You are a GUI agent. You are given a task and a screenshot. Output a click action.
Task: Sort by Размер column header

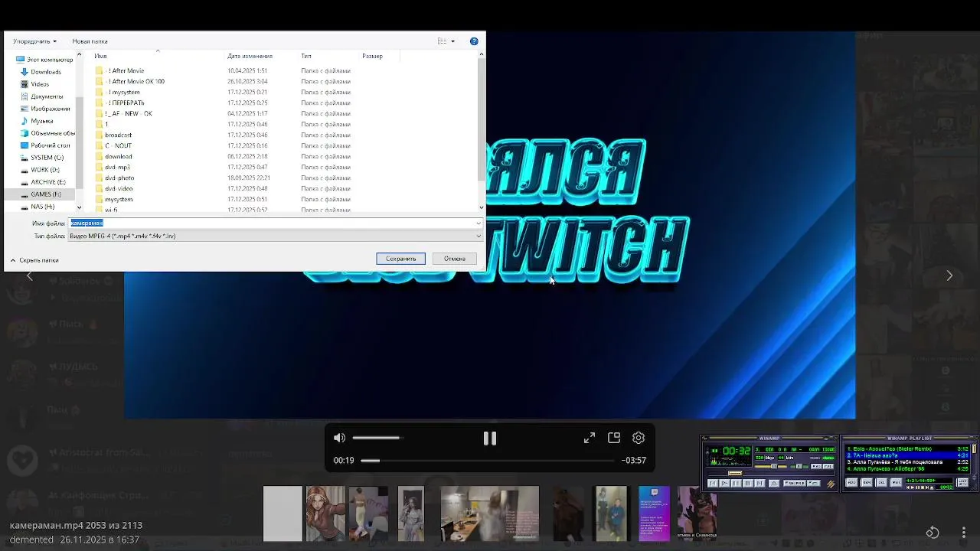click(372, 56)
